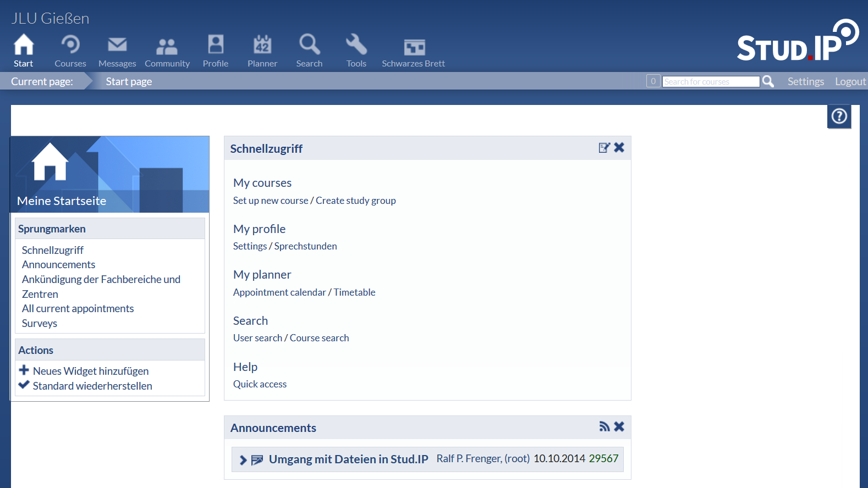Log out using the Logout link
Image resolution: width=868 pixels, height=488 pixels.
pyautogui.click(x=850, y=82)
